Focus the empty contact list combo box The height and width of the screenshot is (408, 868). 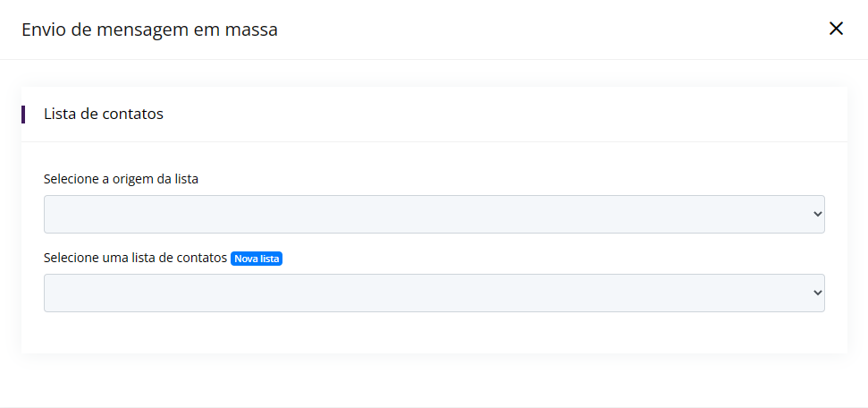click(434, 293)
